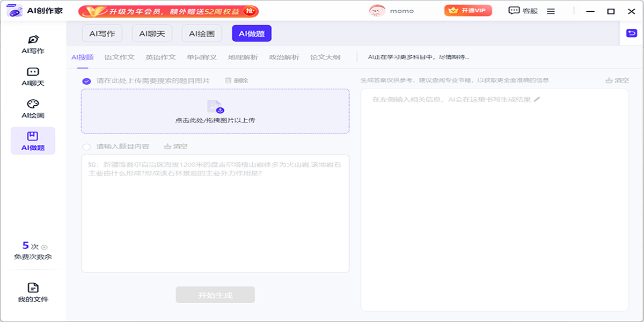Switch to the AI聊天 top tab
Viewport: 644px width, 322px height.
[152, 33]
